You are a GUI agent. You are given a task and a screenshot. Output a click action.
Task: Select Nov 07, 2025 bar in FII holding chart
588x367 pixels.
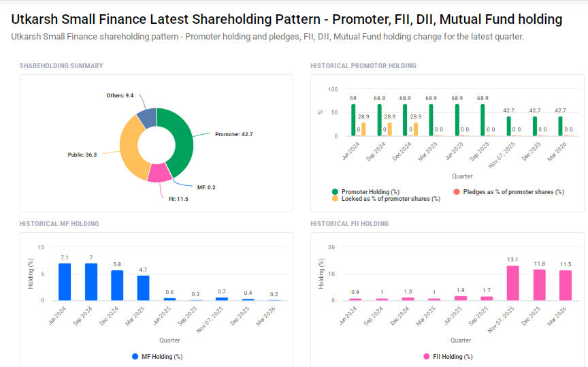512,283
